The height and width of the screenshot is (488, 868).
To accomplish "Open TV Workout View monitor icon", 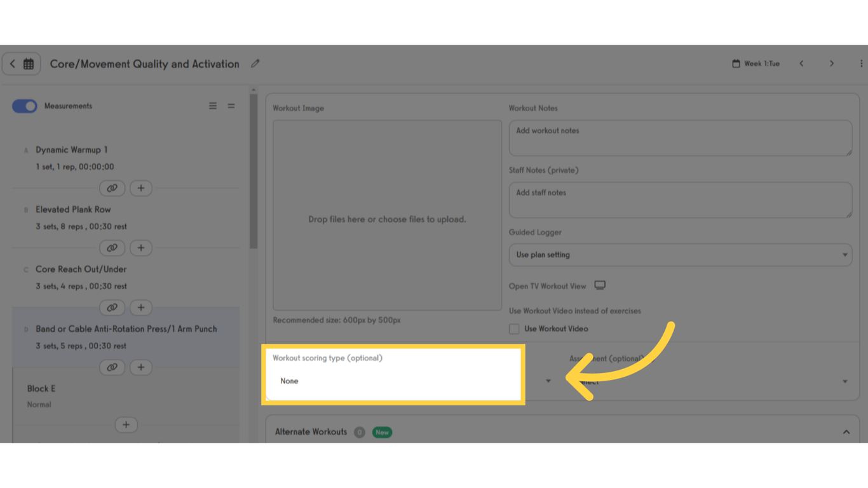I will click(x=600, y=285).
